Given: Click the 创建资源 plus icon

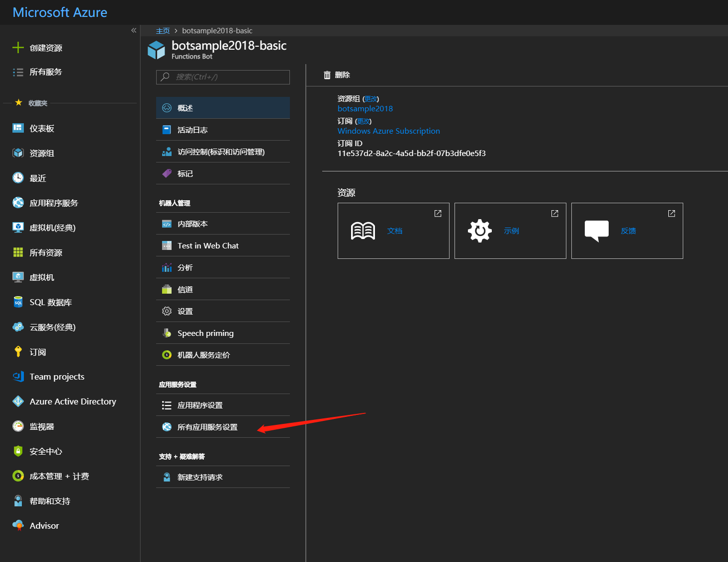Looking at the screenshot, I should pos(18,48).
